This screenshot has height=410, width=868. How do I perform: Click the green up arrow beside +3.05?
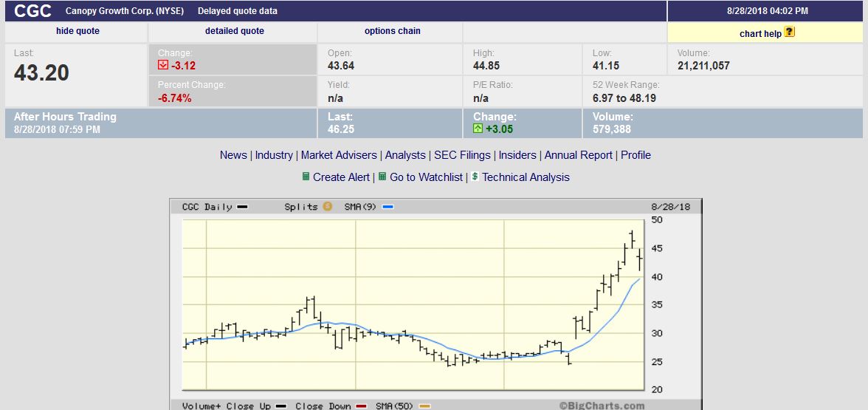click(478, 129)
